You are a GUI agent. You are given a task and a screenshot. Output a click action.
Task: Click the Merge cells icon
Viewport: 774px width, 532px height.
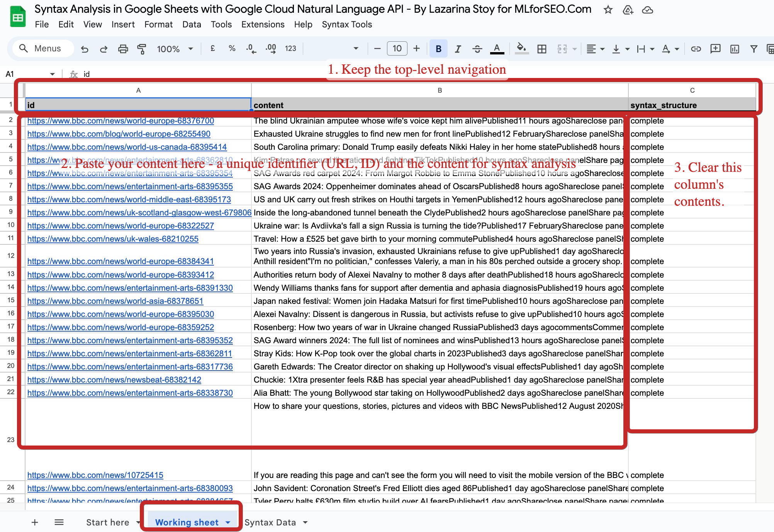[562, 49]
